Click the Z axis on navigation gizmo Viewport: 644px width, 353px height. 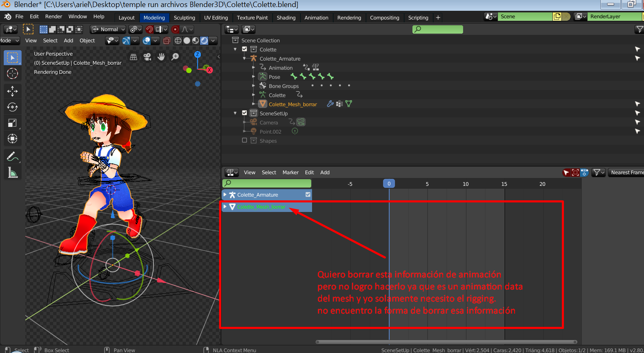pyautogui.click(x=198, y=54)
